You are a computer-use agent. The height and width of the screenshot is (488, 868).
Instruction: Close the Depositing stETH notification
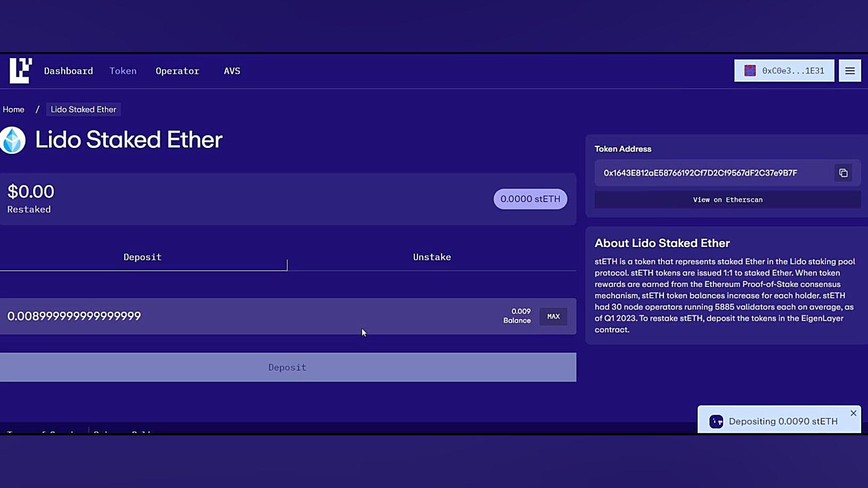click(x=853, y=413)
